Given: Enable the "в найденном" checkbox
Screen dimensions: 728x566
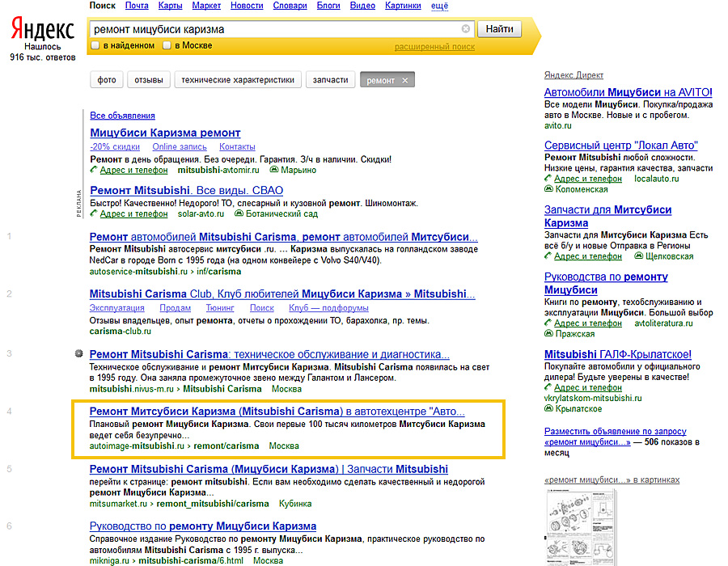Looking at the screenshot, I should pos(95,45).
